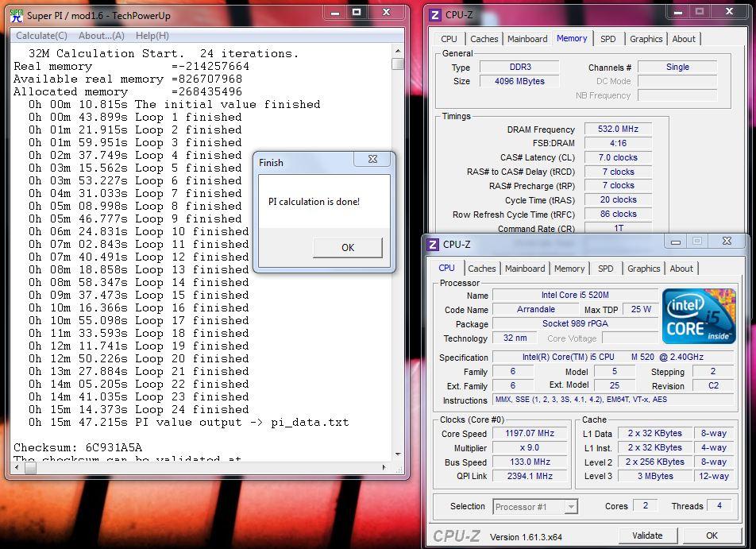Switch to Caches tab in front CPU-Z window
Image resolution: width=756 pixels, height=549 pixels.
(482, 269)
